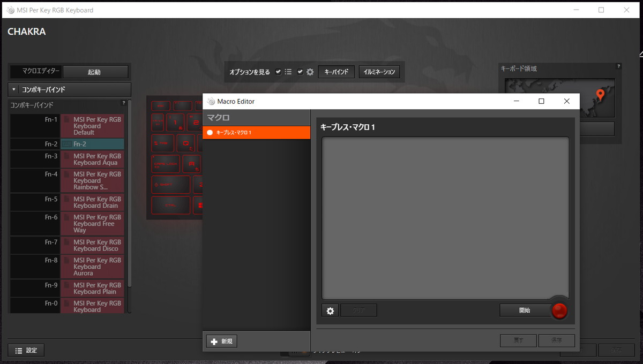Click inside the macro recording area
The height and width of the screenshot is (364, 643).
(x=445, y=218)
